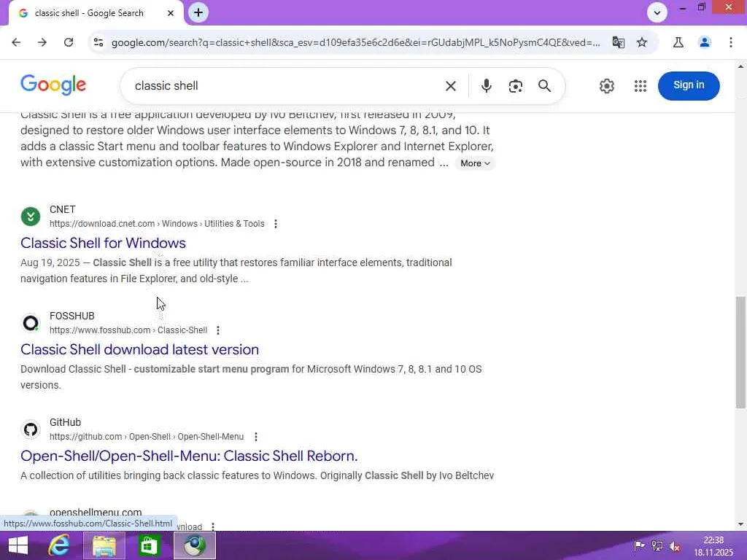747x560 pixels.
Task: Click the CNET site favicon
Action: (31, 217)
